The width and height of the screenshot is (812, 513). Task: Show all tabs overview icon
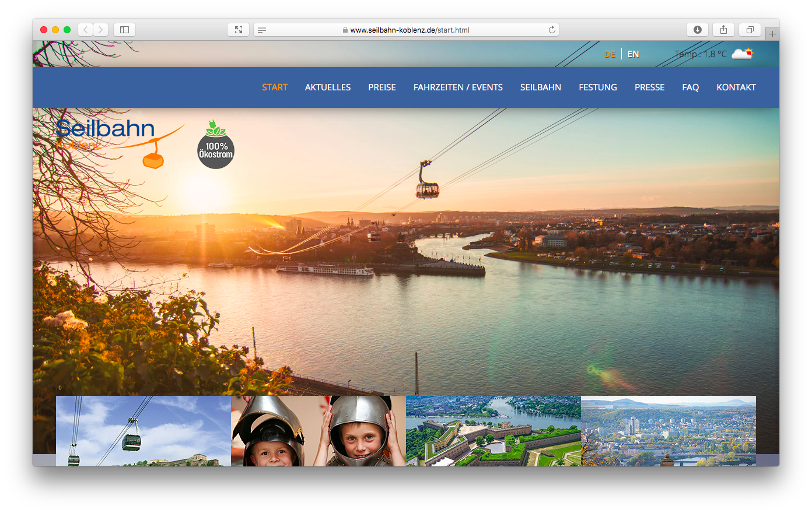(x=750, y=30)
